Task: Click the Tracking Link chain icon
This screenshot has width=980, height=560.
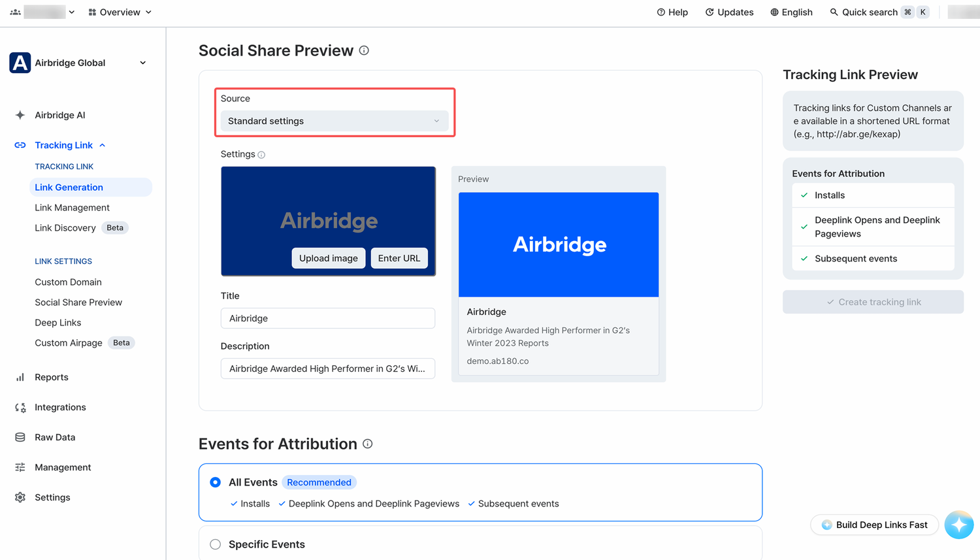Action: point(20,145)
